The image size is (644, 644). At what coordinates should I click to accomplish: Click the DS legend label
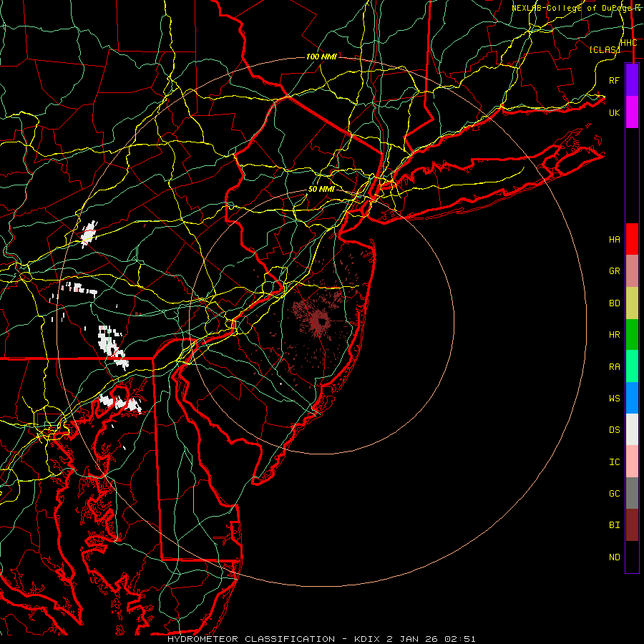point(614,430)
